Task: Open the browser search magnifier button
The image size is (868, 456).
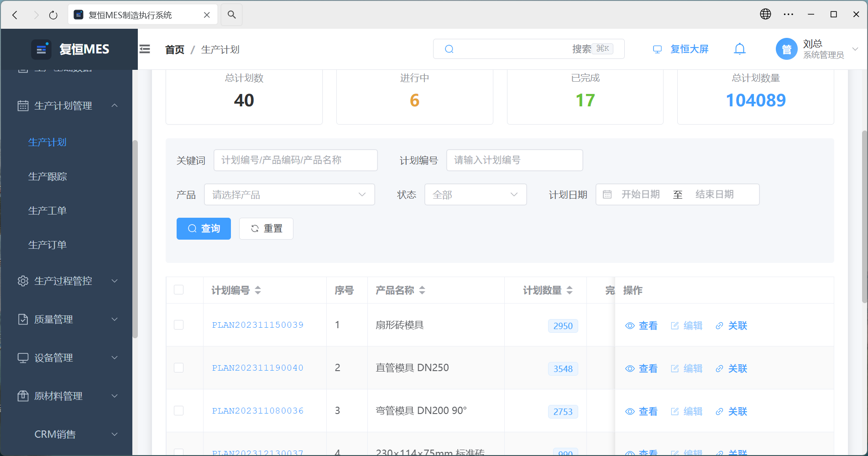Action: (x=232, y=15)
